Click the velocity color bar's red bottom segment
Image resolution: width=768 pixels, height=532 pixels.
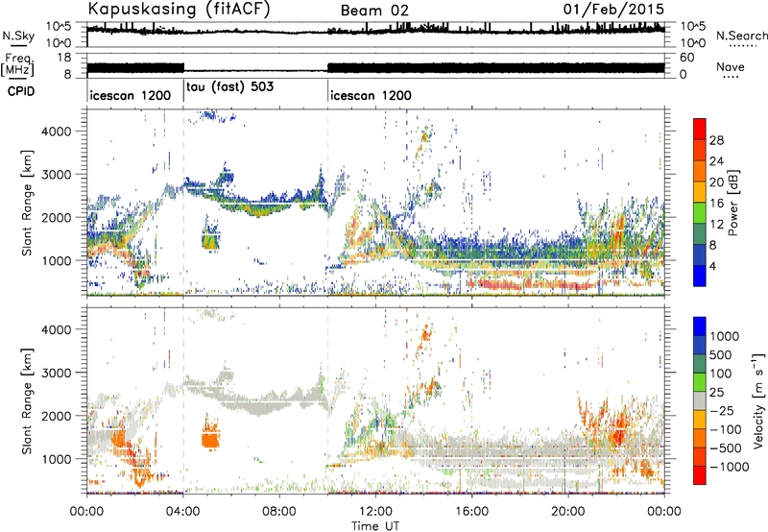click(700, 475)
